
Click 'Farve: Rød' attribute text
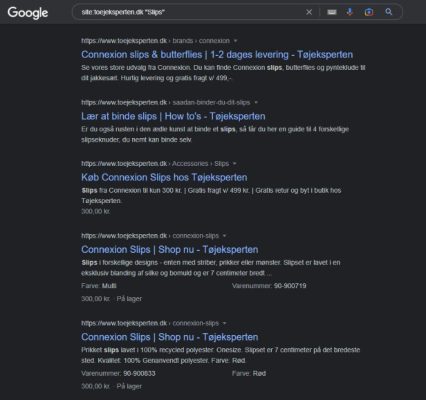[x=249, y=373]
